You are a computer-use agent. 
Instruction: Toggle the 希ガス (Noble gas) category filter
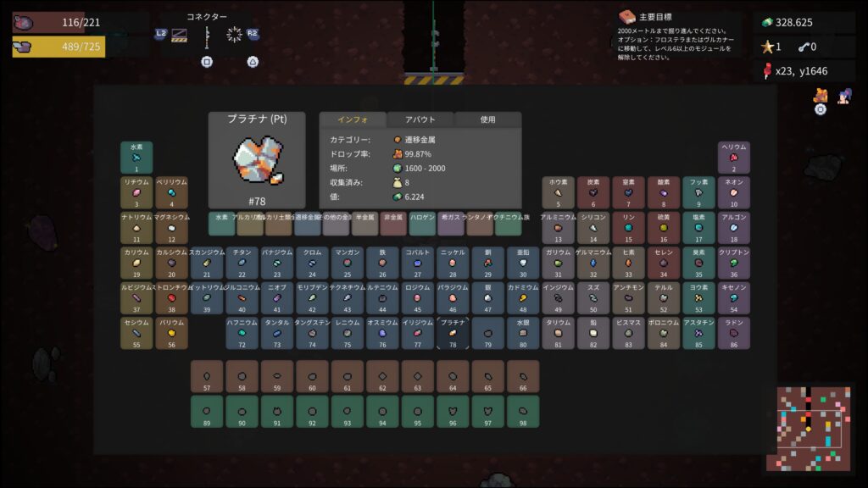point(451,224)
